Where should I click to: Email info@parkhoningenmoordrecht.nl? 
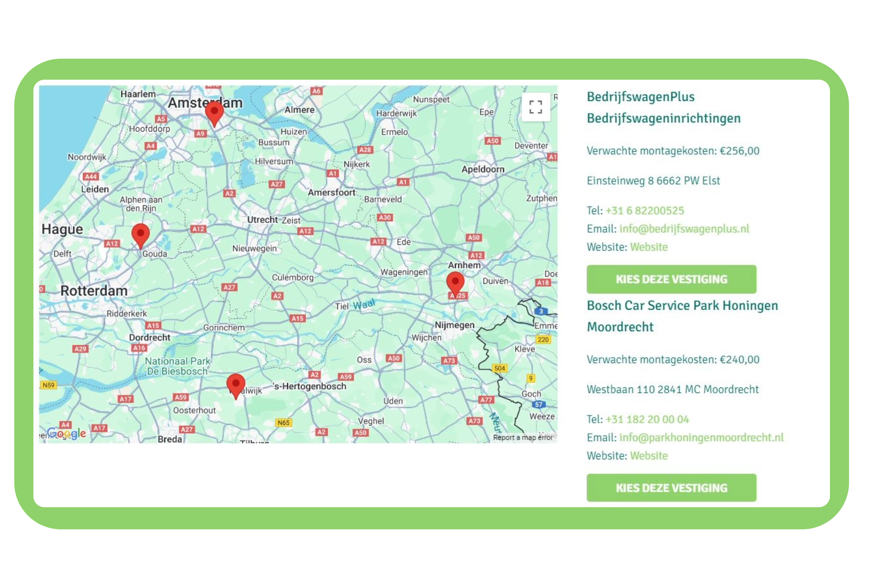pyautogui.click(x=701, y=437)
